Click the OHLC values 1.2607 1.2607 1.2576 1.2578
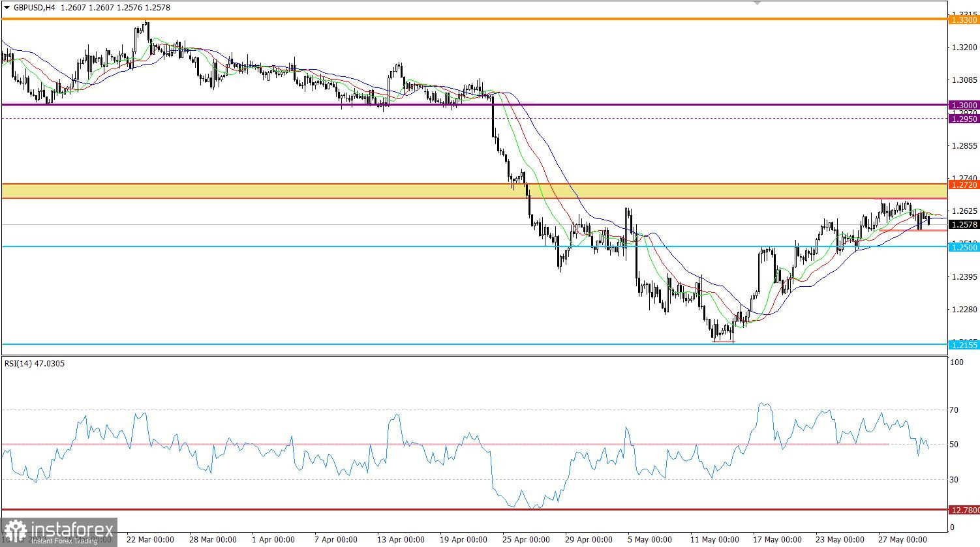The image size is (980, 547). [115, 8]
